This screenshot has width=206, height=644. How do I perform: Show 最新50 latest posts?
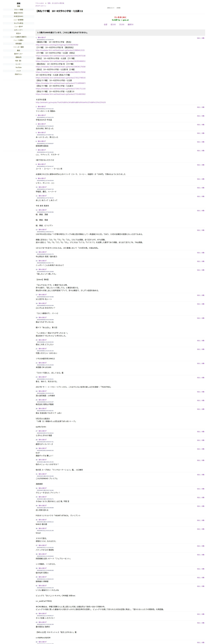click(x=130, y=24)
